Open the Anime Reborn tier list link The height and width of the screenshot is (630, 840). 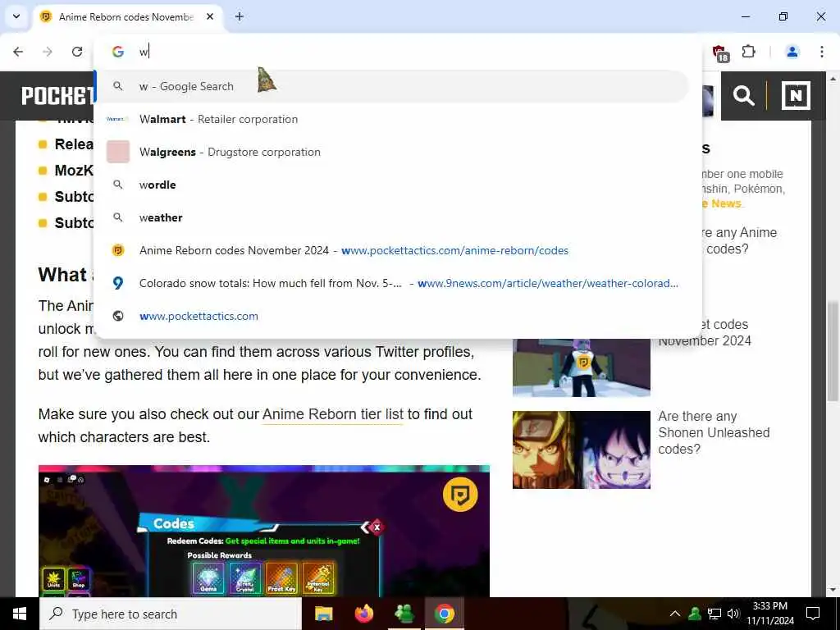[x=333, y=414]
